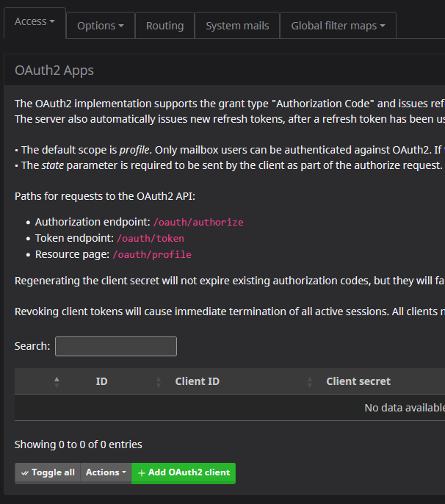Expand the Actions dropdown button
The height and width of the screenshot is (504, 445).
pos(106,472)
